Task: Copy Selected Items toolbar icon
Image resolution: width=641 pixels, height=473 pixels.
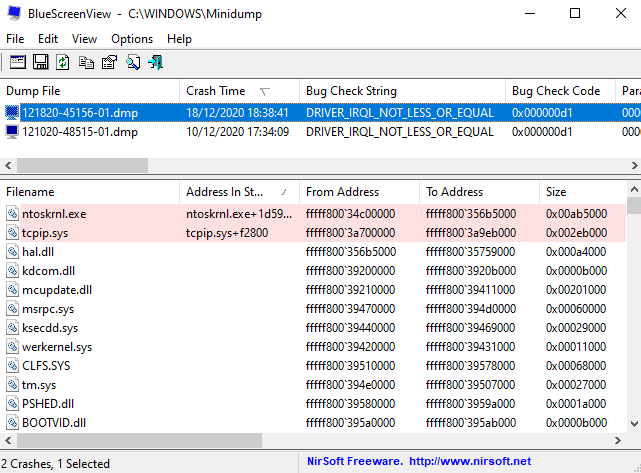Action: tap(86, 63)
